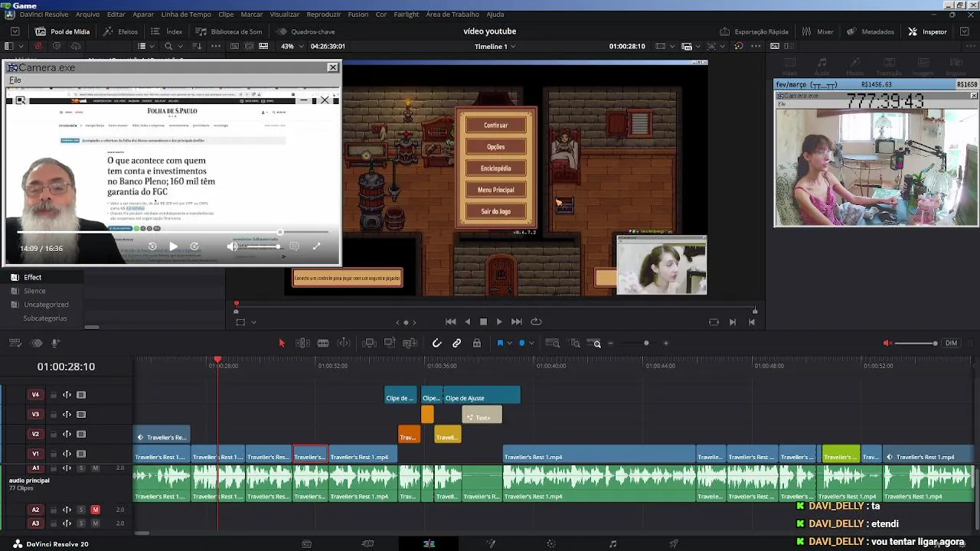Select the V1 track destination button

coord(35,455)
